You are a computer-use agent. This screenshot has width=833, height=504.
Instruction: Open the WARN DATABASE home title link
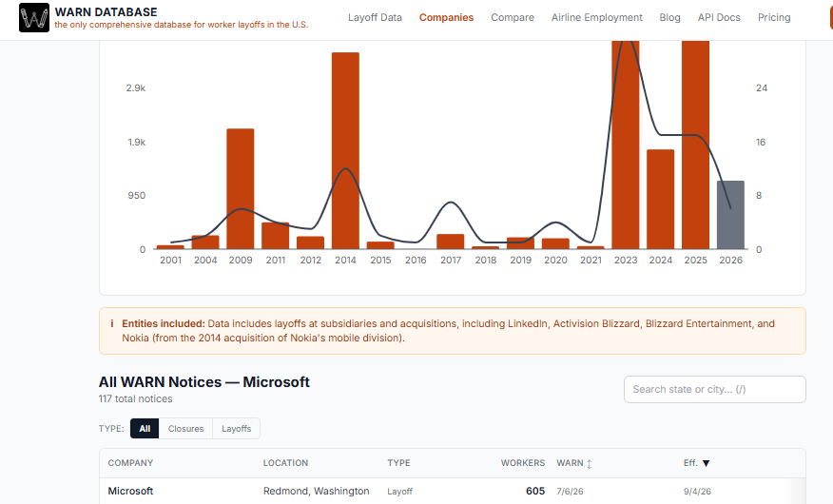click(x=106, y=11)
